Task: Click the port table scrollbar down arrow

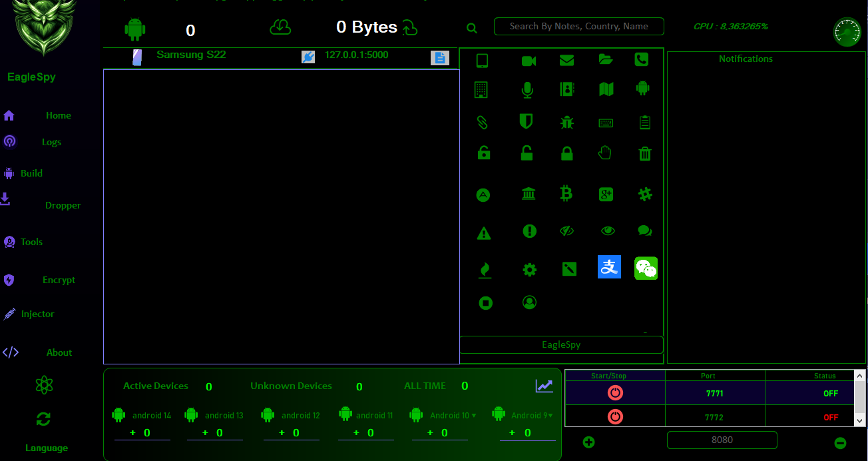Action: pyautogui.click(x=859, y=420)
